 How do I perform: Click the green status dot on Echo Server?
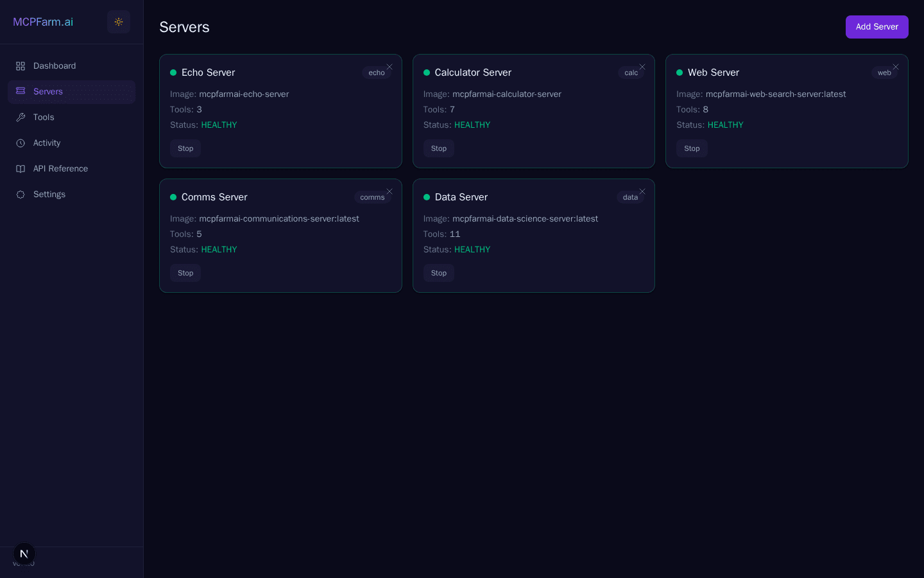[x=172, y=73]
